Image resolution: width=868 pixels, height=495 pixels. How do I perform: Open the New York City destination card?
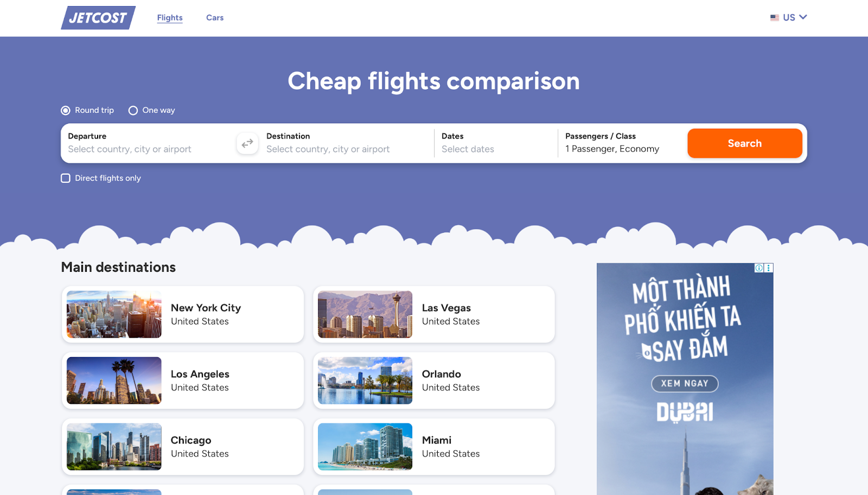click(x=183, y=315)
